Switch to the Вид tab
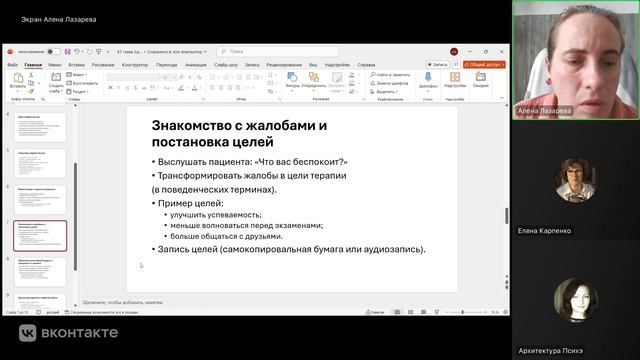This screenshot has width=640, height=360. pos(313,65)
